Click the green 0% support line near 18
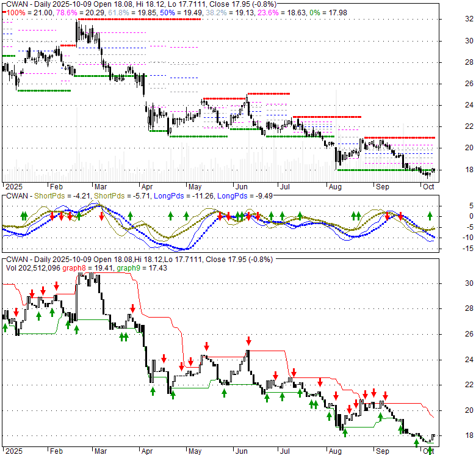The height and width of the screenshot is (455, 476). (386, 170)
